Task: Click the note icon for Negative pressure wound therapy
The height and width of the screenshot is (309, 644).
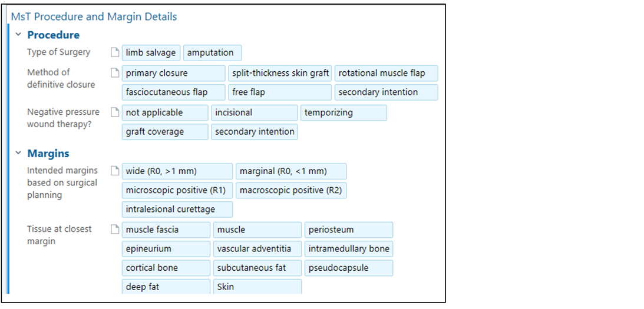Action: [115, 112]
